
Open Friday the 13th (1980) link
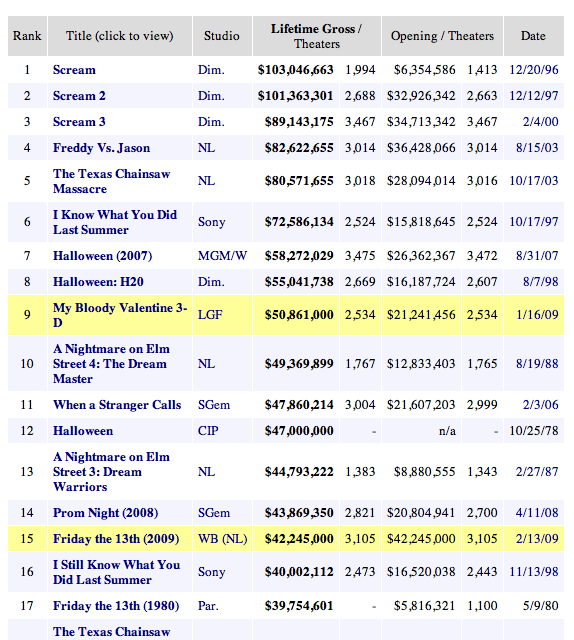(116, 606)
